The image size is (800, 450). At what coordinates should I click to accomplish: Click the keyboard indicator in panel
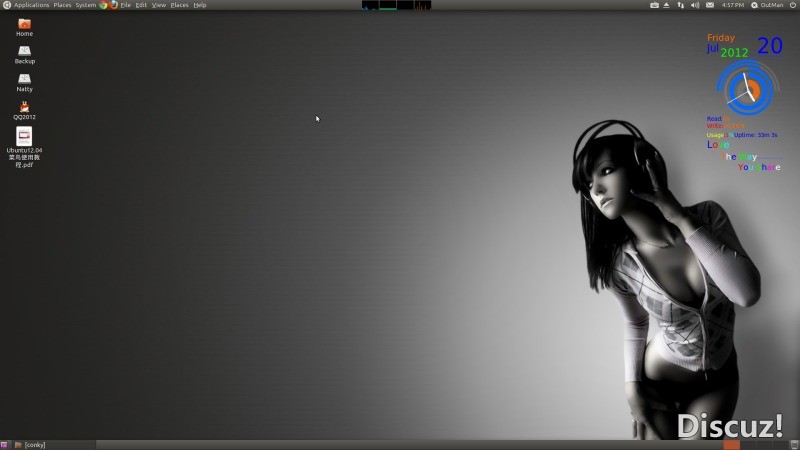point(654,5)
